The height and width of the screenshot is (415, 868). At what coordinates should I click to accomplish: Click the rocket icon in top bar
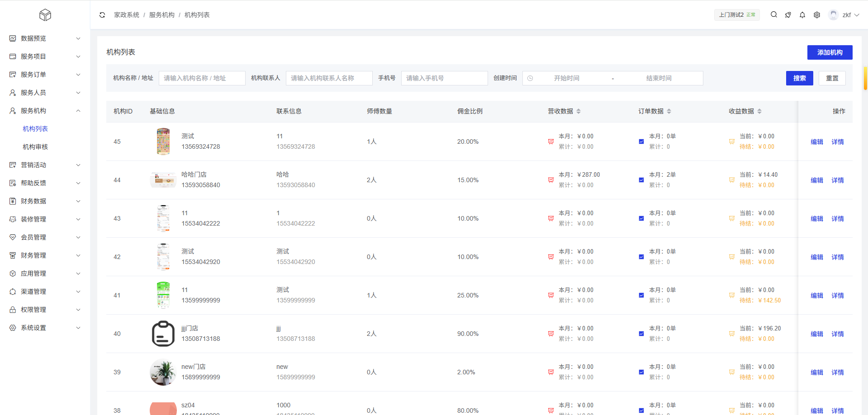coord(788,15)
